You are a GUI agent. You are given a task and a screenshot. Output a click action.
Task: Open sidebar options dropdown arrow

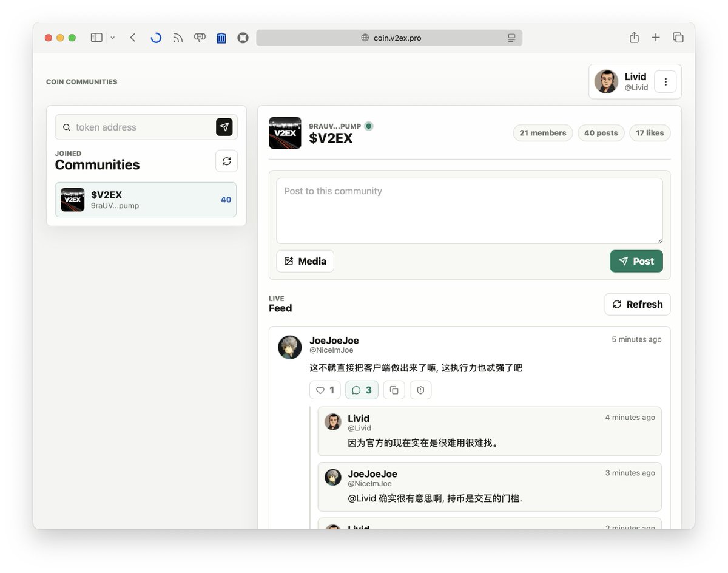(x=113, y=38)
